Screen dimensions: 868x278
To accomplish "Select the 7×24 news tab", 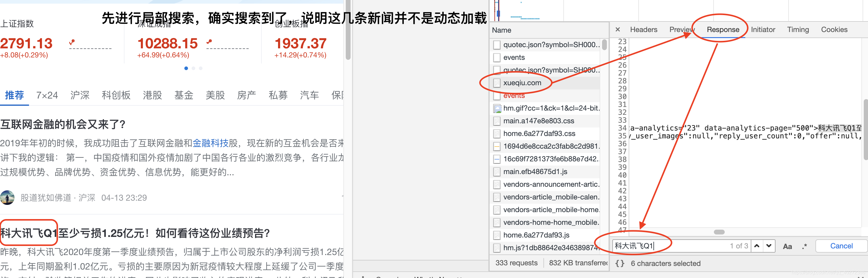I will click(47, 95).
